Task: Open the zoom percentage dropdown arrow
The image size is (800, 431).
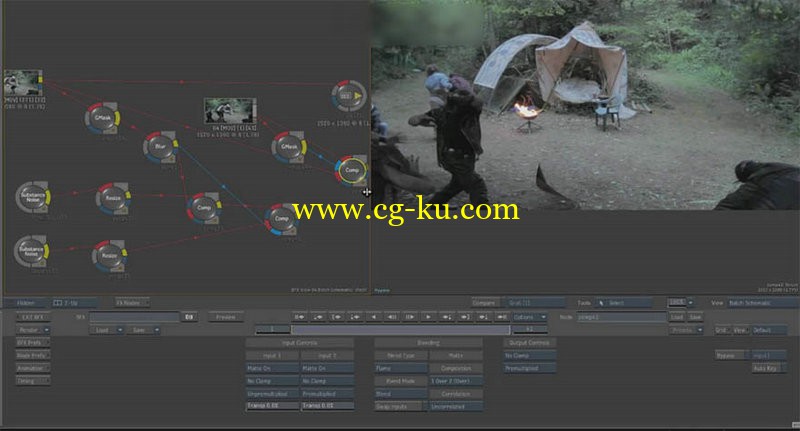Action: [x=691, y=302]
